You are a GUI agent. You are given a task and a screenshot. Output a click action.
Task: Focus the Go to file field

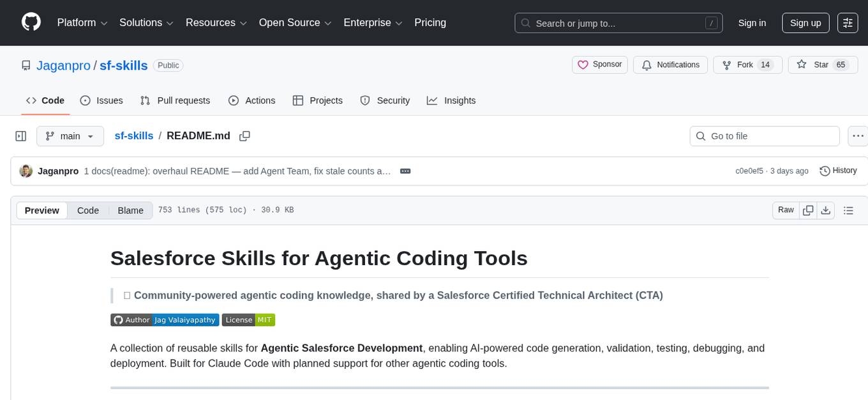point(764,136)
